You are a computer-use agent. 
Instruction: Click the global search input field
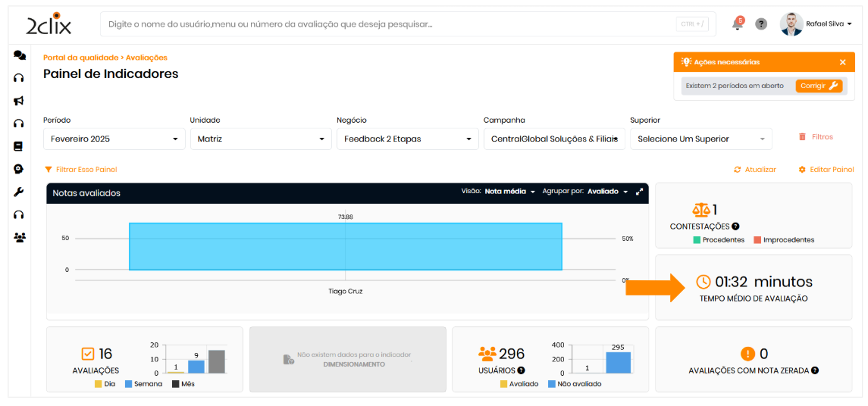(387, 24)
